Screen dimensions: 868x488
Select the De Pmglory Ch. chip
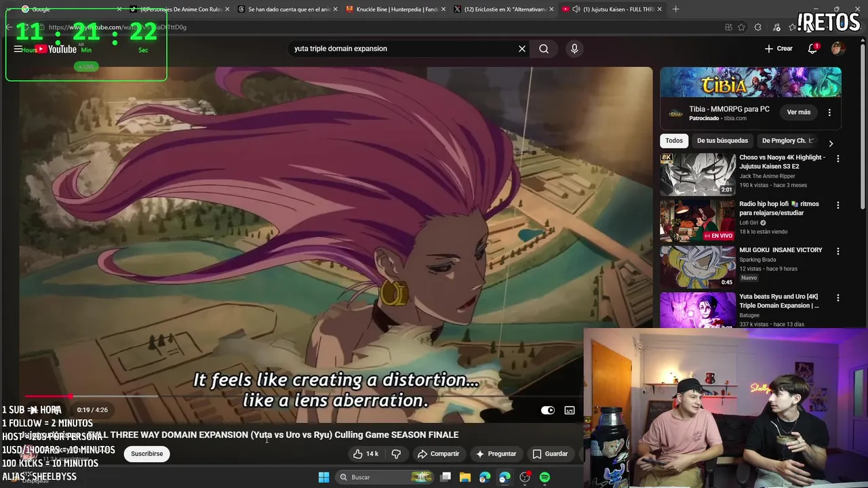click(787, 141)
